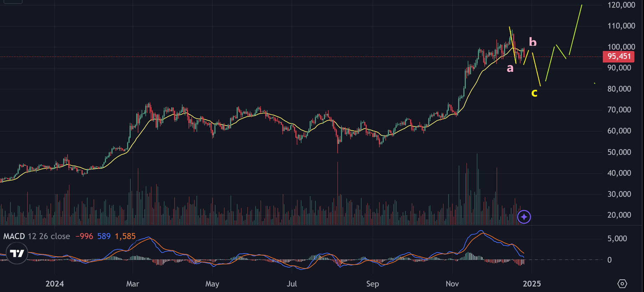The image size is (644, 292).
Task: Select the yellow 'c' wave label
Action: click(534, 93)
